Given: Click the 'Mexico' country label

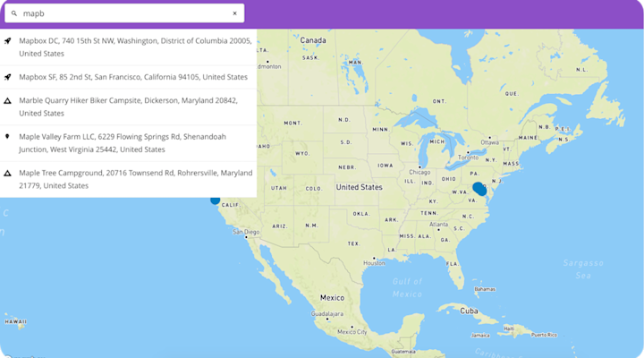Looking at the screenshot, I should [x=332, y=297].
